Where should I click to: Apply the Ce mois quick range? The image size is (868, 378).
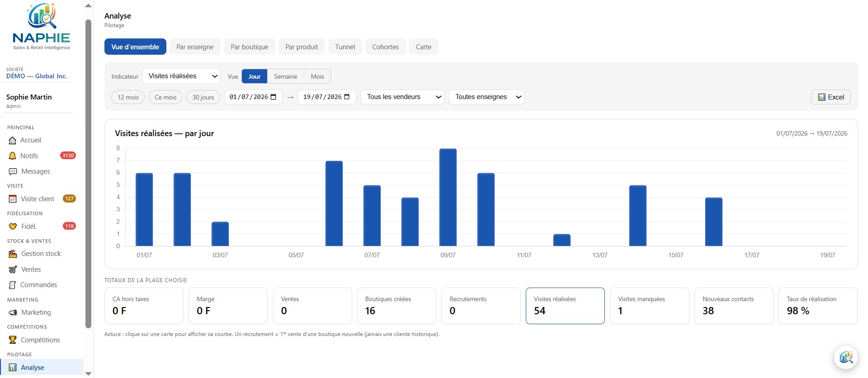pyautogui.click(x=165, y=97)
